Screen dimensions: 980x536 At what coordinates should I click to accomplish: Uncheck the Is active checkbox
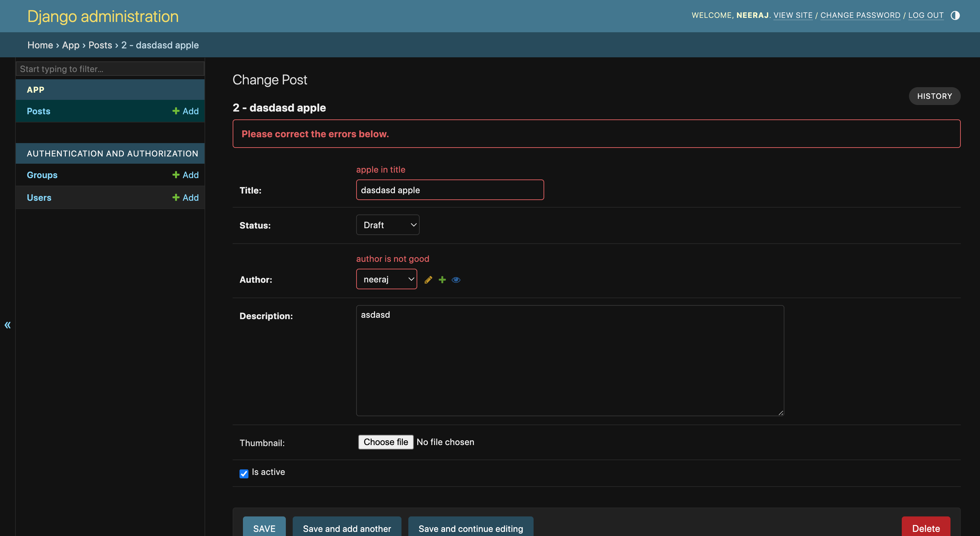(x=244, y=473)
